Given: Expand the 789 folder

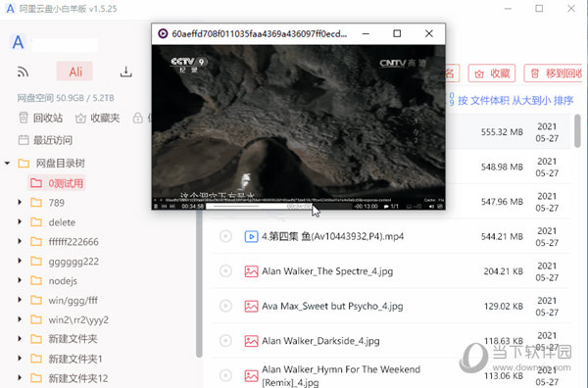Looking at the screenshot, I should (x=20, y=203).
